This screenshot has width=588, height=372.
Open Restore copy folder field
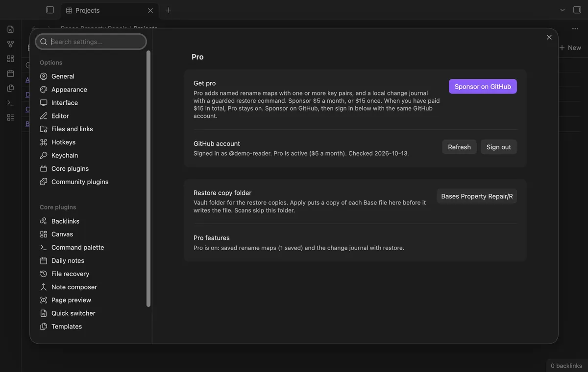[x=477, y=196]
